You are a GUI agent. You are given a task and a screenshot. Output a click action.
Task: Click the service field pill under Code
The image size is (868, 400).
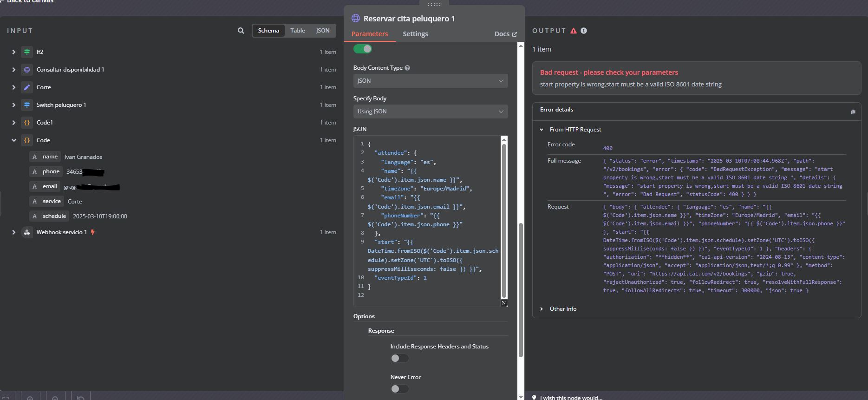click(47, 202)
